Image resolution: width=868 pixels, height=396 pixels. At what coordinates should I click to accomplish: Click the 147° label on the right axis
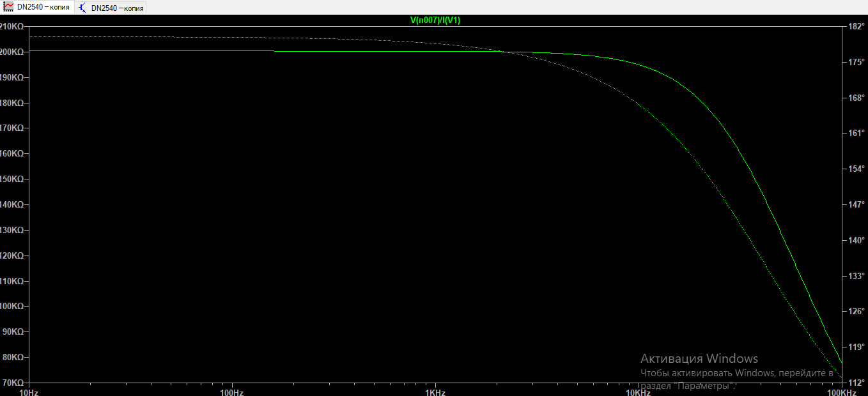tap(856, 204)
